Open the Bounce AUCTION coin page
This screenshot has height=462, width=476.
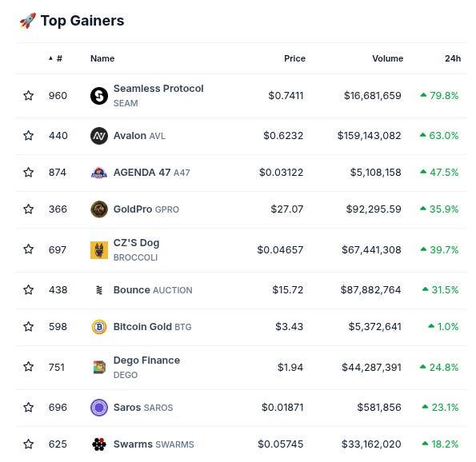(x=153, y=290)
